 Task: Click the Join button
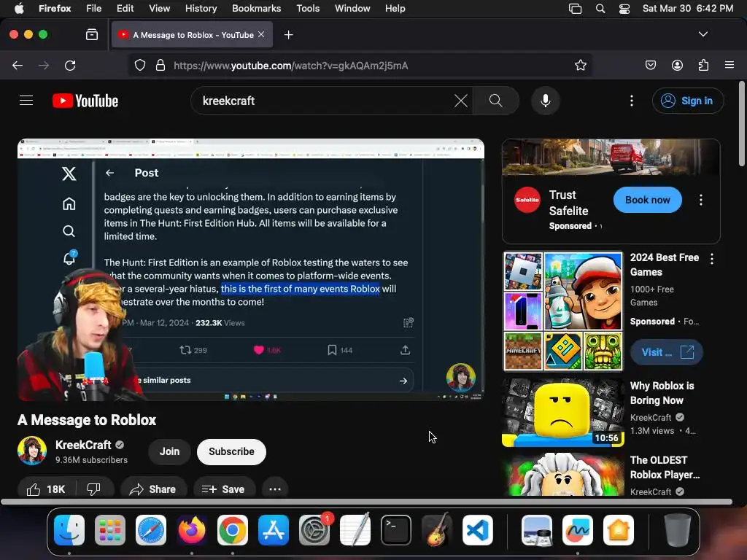pos(169,451)
